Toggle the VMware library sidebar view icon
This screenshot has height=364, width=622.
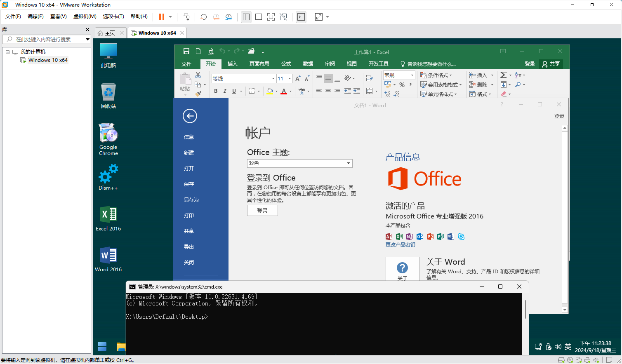(246, 17)
